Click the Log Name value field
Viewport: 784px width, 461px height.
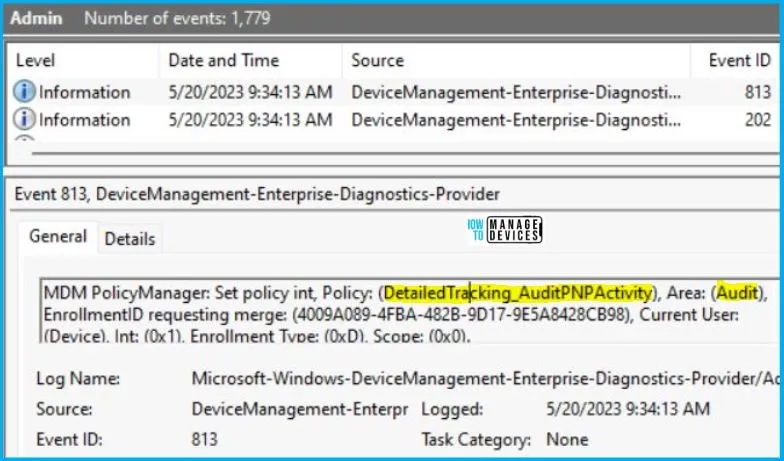(x=480, y=380)
